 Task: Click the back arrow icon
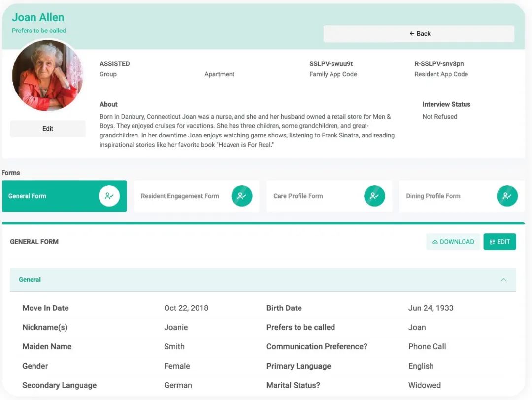pos(412,34)
